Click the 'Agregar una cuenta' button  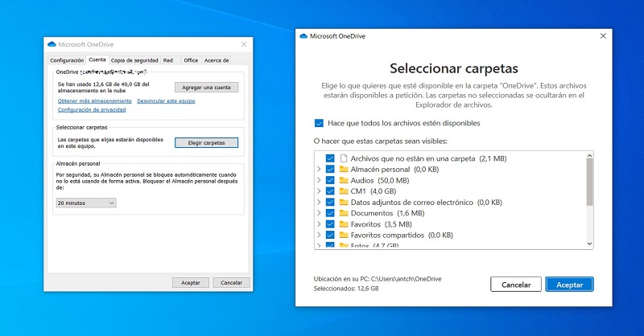pos(207,88)
